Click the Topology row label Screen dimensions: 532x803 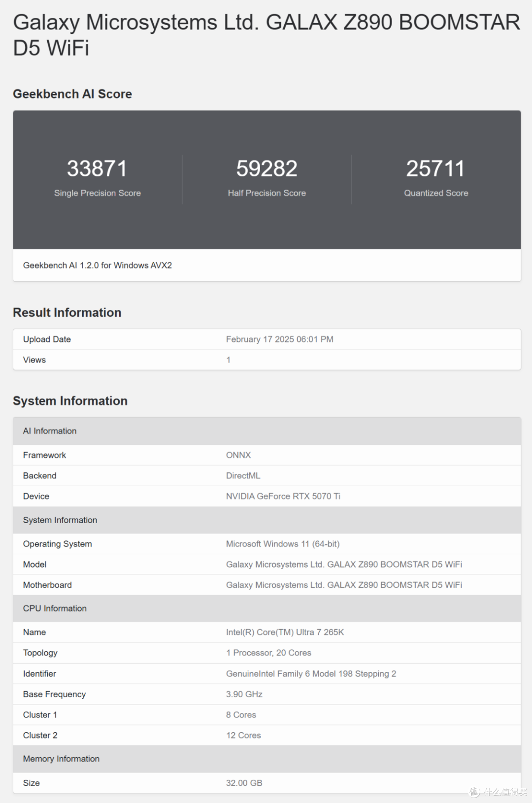(x=40, y=653)
